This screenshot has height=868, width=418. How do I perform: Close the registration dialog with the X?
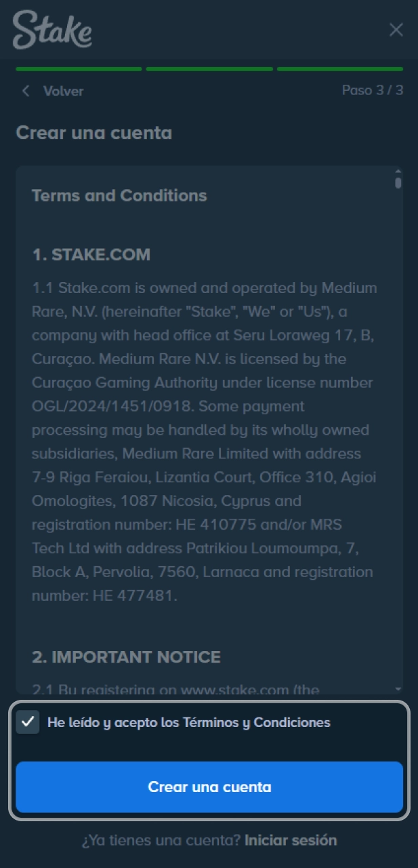coord(396,30)
